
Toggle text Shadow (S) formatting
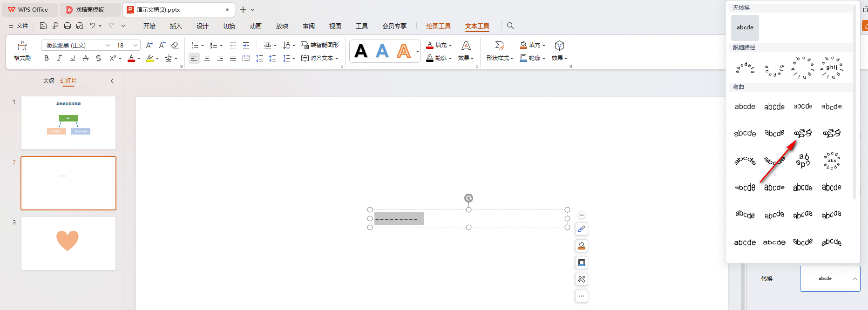[98, 58]
